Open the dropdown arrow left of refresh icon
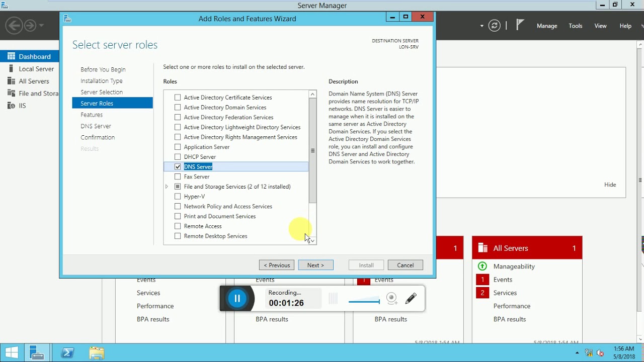Image resolution: width=644 pixels, height=362 pixels. click(482, 26)
